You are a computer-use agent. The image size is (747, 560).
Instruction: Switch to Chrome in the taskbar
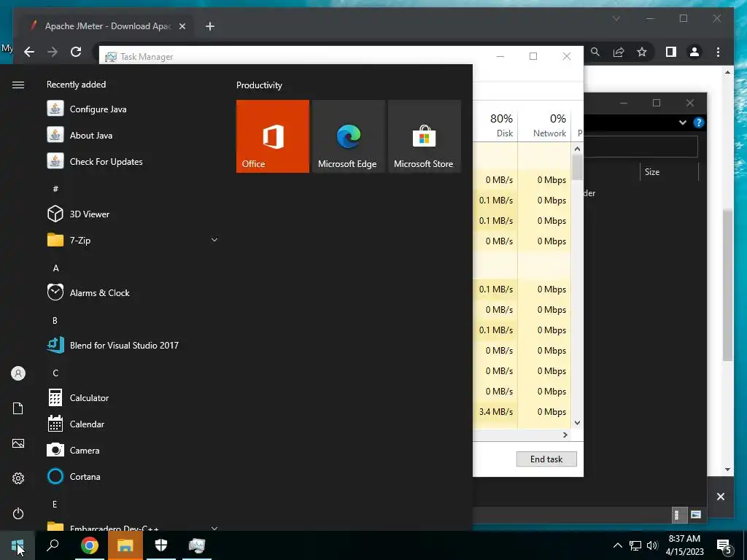click(90, 545)
